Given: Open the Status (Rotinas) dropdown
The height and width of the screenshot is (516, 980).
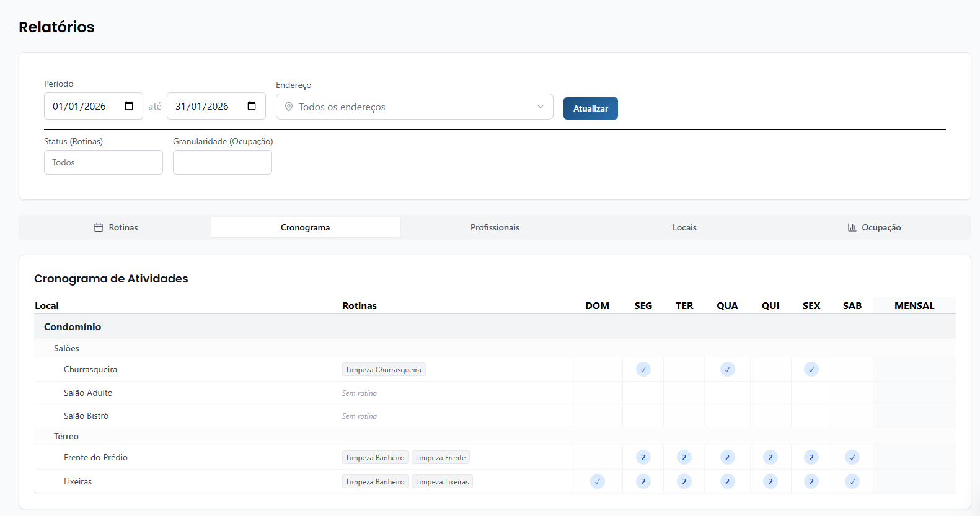Looking at the screenshot, I should click(x=104, y=162).
